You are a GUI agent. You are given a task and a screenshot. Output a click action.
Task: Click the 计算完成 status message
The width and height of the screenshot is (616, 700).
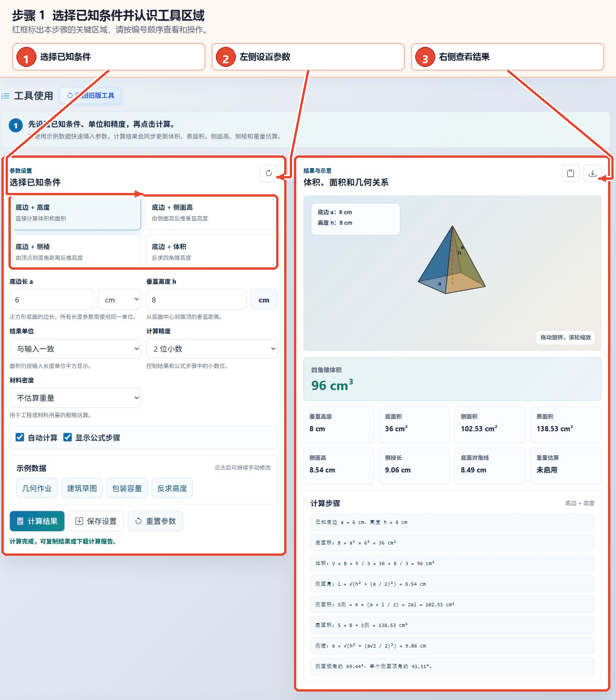tap(63, 542)
